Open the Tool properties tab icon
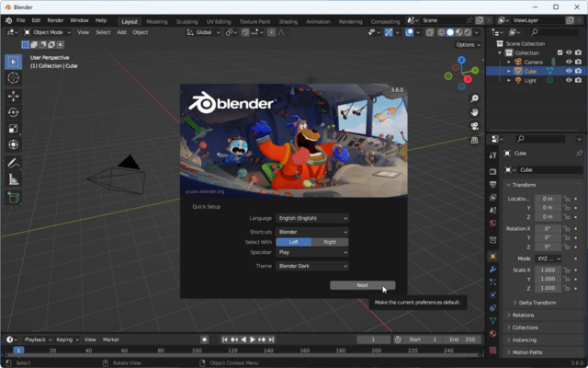The width and height of the screenshot is (588, 368). [x=493, y=155]
